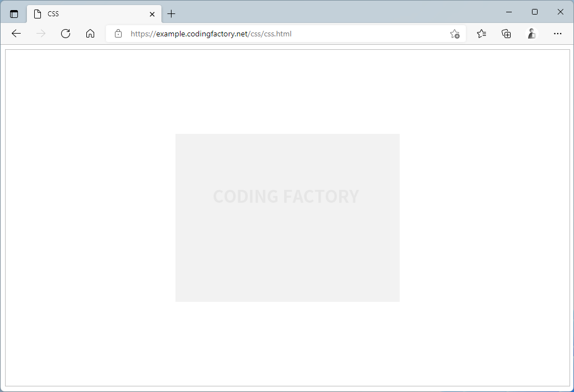Open the Favorites list
574x392 pixels.
pyautogui.click(x=482, y=34)
